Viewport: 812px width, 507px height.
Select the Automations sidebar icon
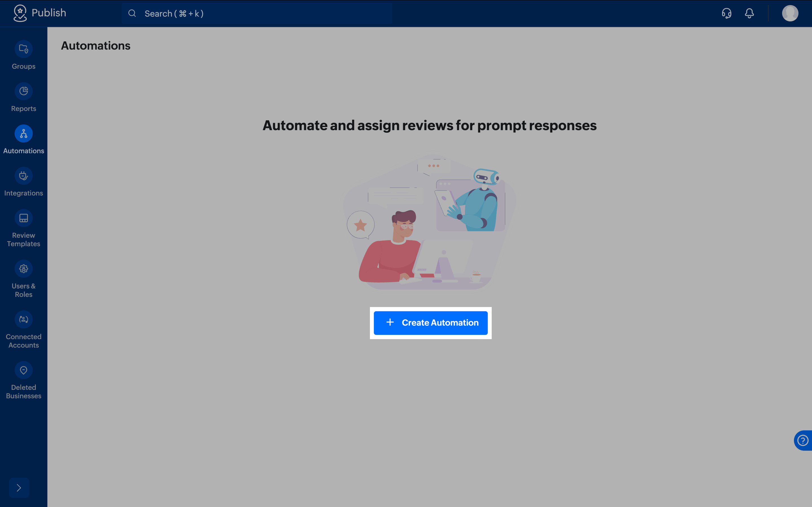[x=23, y=134]
